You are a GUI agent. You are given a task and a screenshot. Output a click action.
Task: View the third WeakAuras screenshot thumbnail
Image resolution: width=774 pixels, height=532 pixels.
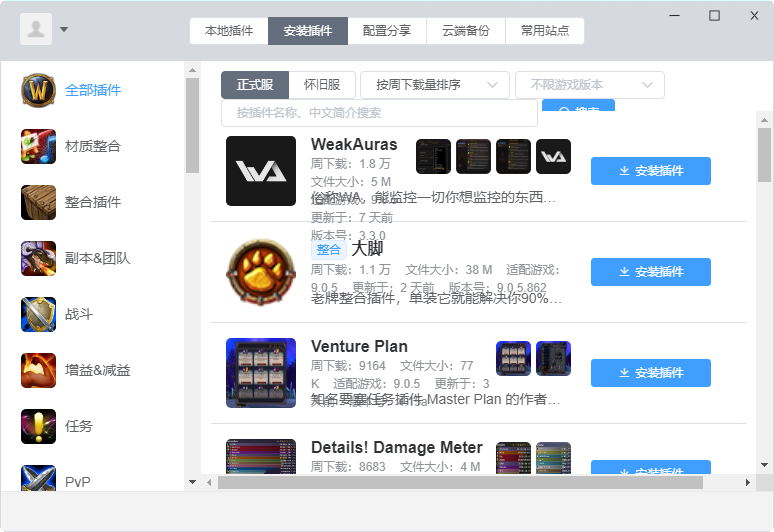(513, 156)
